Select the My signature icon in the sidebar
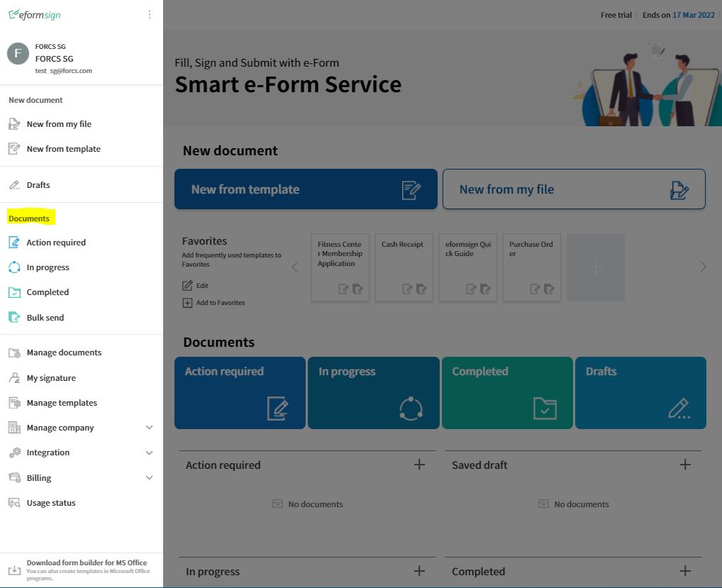Screen dimensions: 722x588 (14, 377)
